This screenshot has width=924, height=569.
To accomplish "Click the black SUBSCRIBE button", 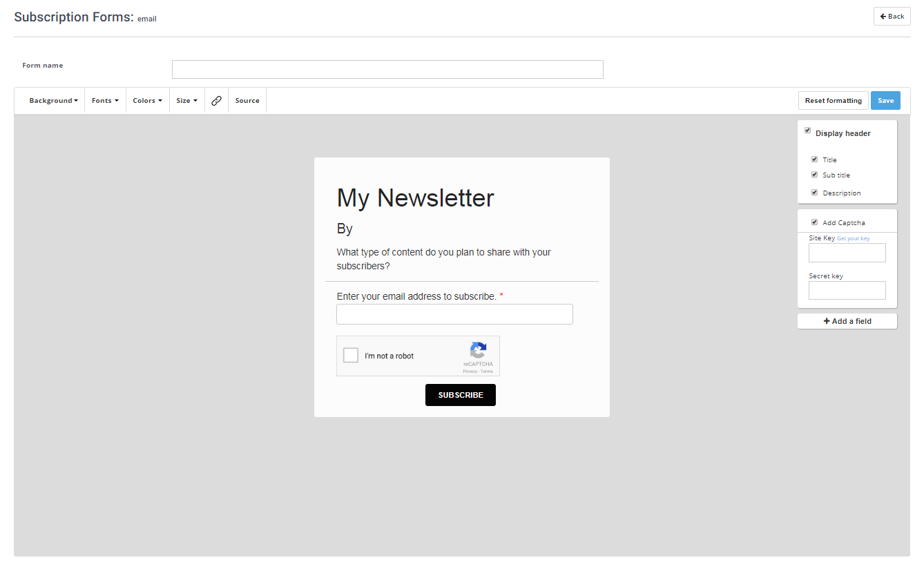I will [461, 395].
